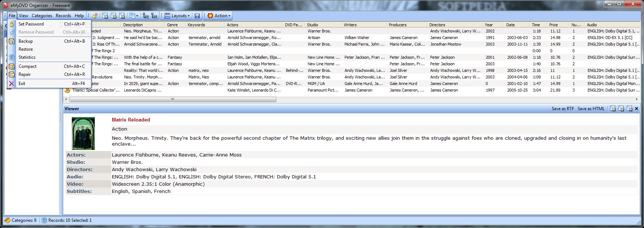Click the collapse groups toolbar icon
Viewport: 644px width, 228px height.
(x=154, y=16)
